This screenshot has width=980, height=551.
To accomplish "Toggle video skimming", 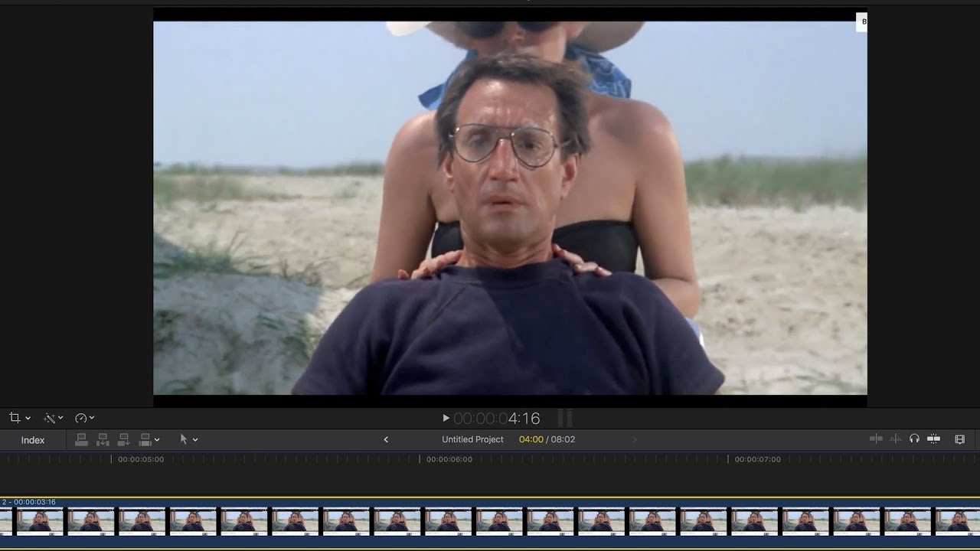I will tap(876, 439).
